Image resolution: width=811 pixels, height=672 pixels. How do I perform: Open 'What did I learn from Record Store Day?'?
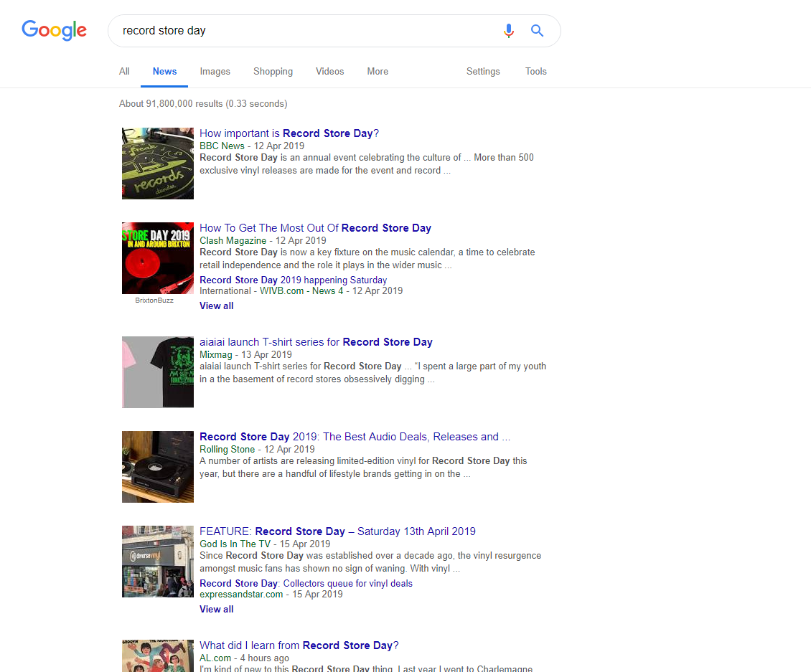coord(299,645)
